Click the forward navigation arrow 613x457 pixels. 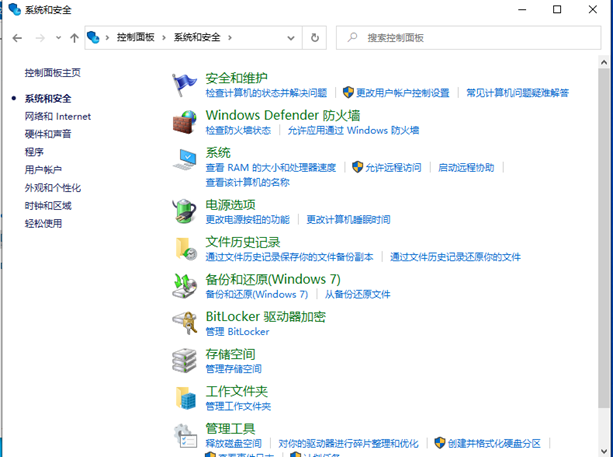(x=40, y=38)
